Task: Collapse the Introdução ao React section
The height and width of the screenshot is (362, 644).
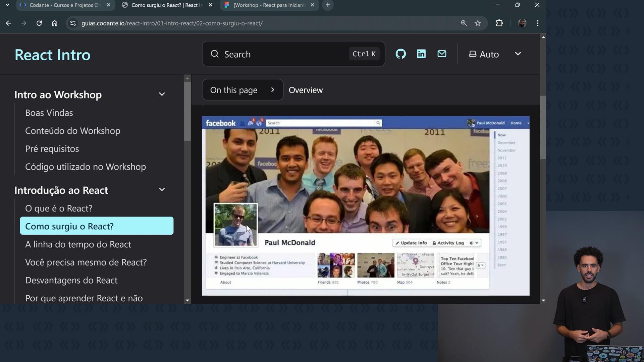Action: click(162, 190)
